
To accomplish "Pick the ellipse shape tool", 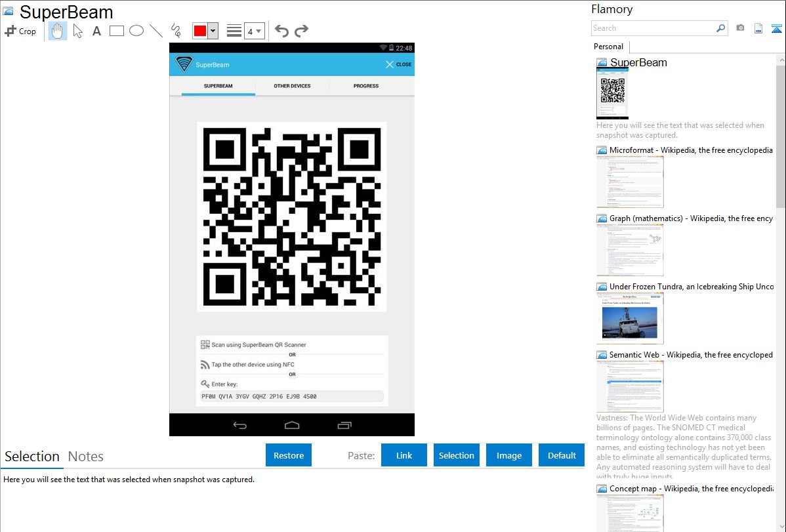I will pyautogui.click(x=136, y=31).
